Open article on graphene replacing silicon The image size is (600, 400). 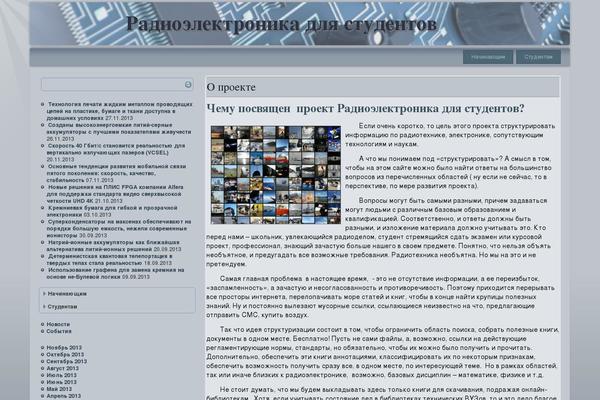(x=115, y=273)
